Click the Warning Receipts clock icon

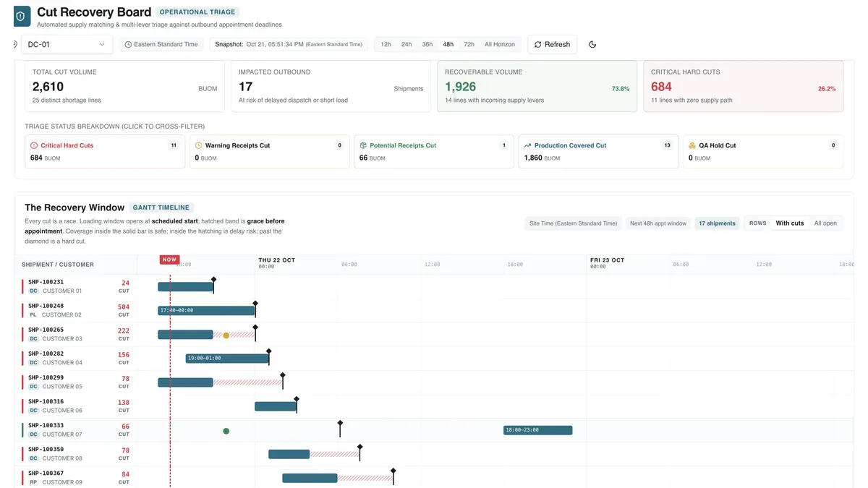pos(198,145)
